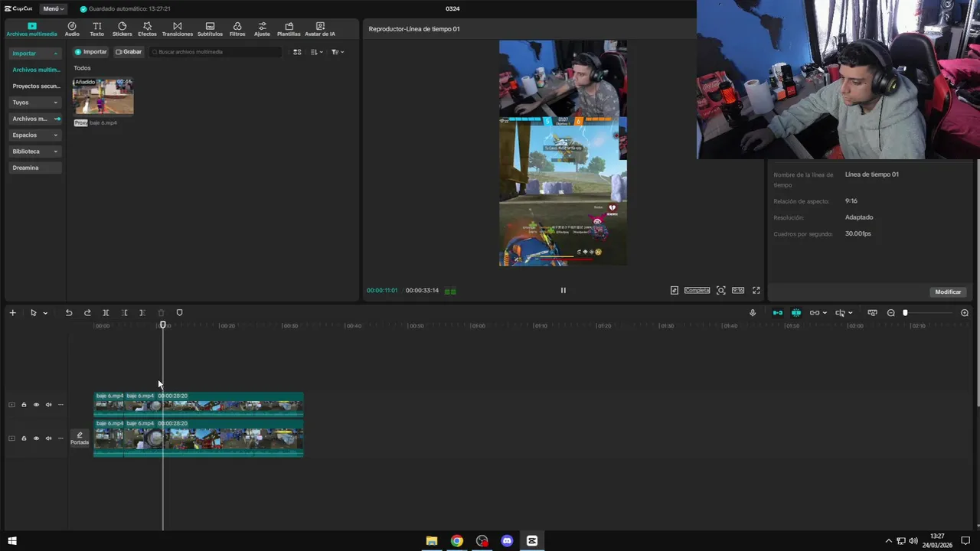Toggle main track magnet snapping
980x551 pixels.
click(x=778, y=312)
